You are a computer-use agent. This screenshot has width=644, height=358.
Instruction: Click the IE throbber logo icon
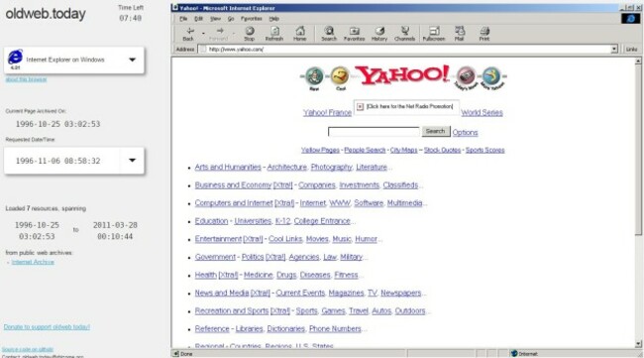[630, 19]
